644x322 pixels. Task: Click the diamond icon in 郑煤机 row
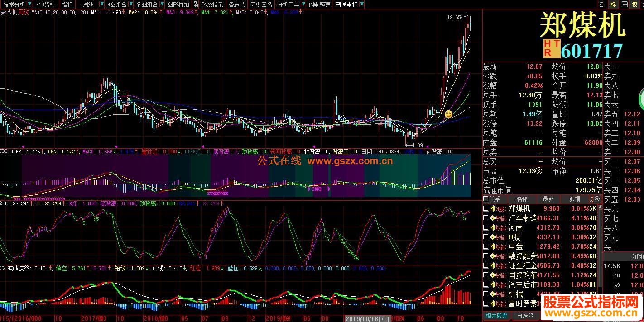pos(493,209)
